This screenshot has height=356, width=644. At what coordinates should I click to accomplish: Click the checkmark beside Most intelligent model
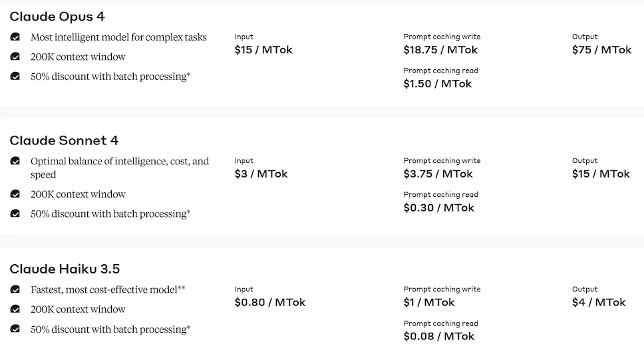tap(15, 37)
